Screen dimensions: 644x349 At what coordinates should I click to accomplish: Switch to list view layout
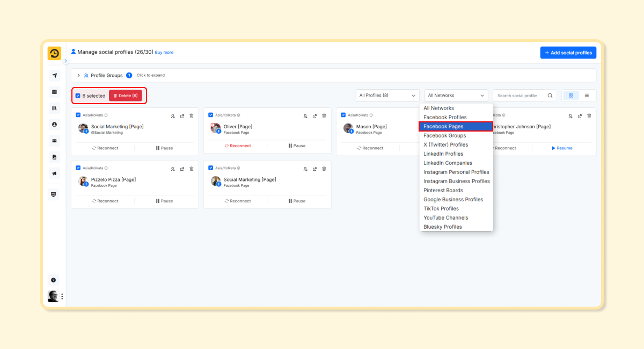tap(587, 96)
